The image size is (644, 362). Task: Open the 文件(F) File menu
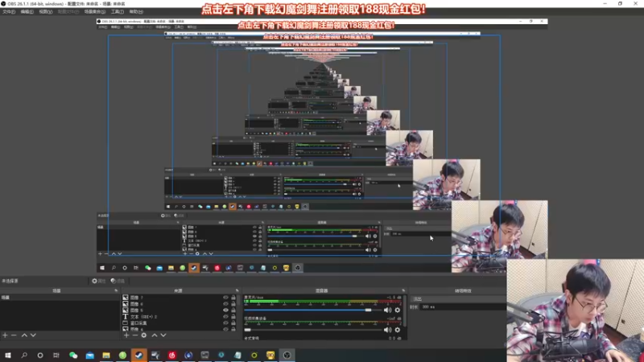[x=9, y=11]
